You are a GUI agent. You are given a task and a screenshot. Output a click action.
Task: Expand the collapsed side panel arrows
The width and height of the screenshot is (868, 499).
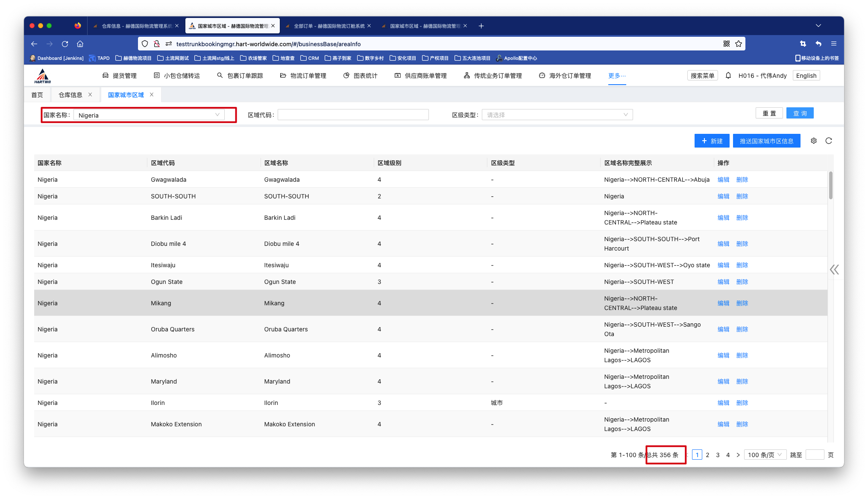[834, 269]
